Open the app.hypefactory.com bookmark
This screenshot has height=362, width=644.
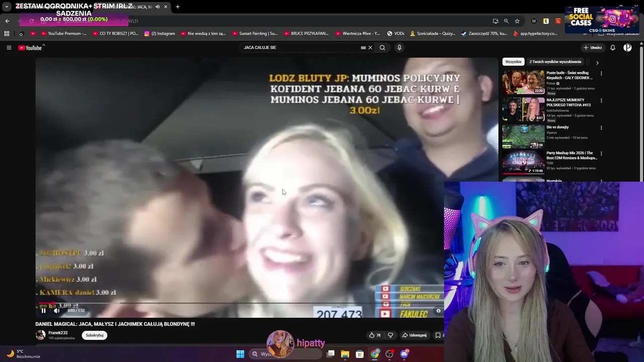535,34
